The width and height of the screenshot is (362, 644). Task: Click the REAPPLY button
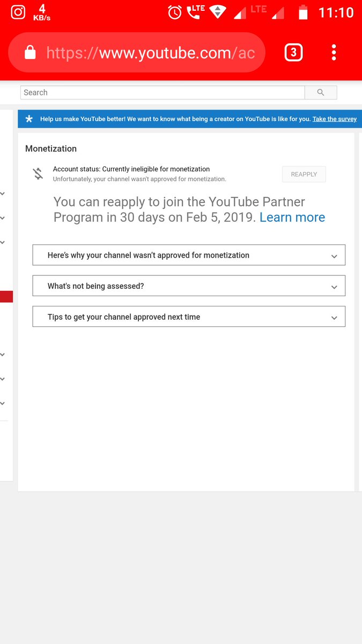304,174
